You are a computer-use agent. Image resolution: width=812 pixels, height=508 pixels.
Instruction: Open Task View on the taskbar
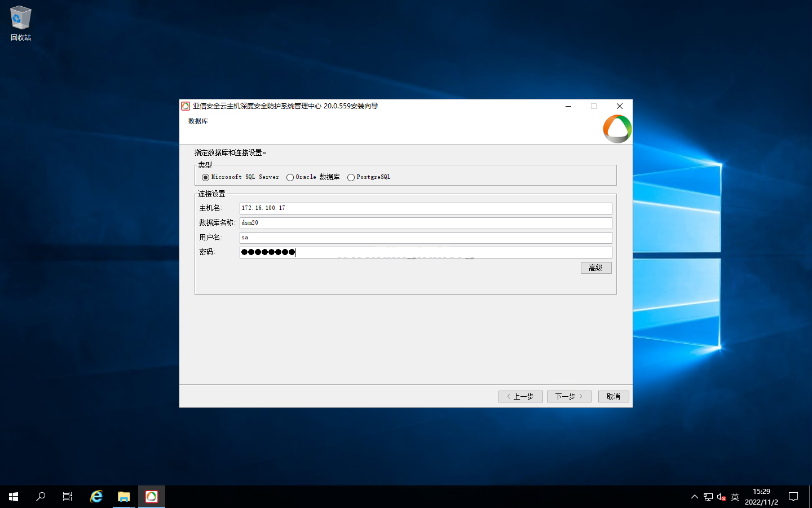point(68,497)
